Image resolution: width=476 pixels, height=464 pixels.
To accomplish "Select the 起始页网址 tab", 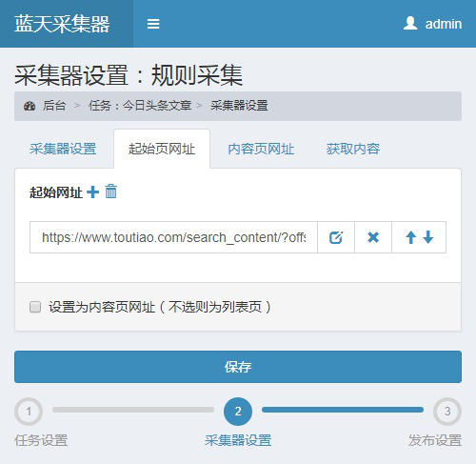I will point(162,149).
